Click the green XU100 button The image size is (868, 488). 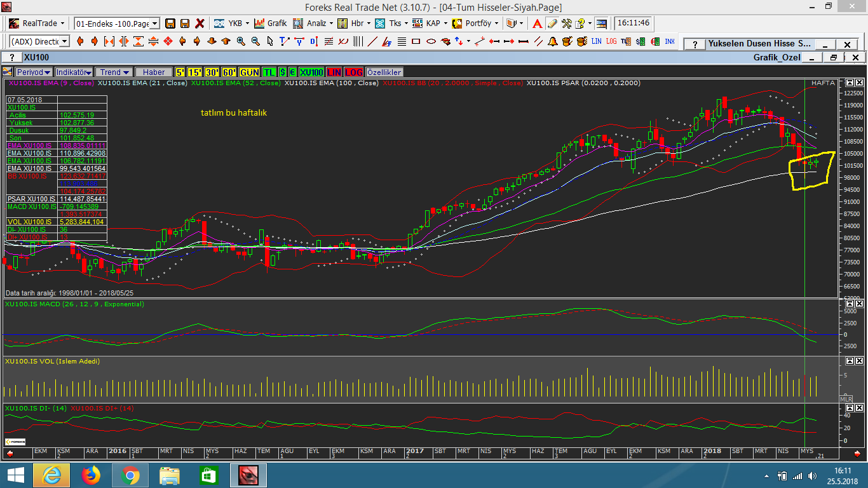(x=311, y=72)
